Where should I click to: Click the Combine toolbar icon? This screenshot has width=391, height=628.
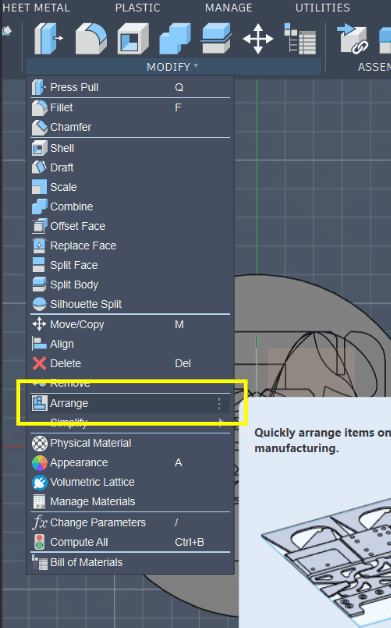[x=175, y=38]
